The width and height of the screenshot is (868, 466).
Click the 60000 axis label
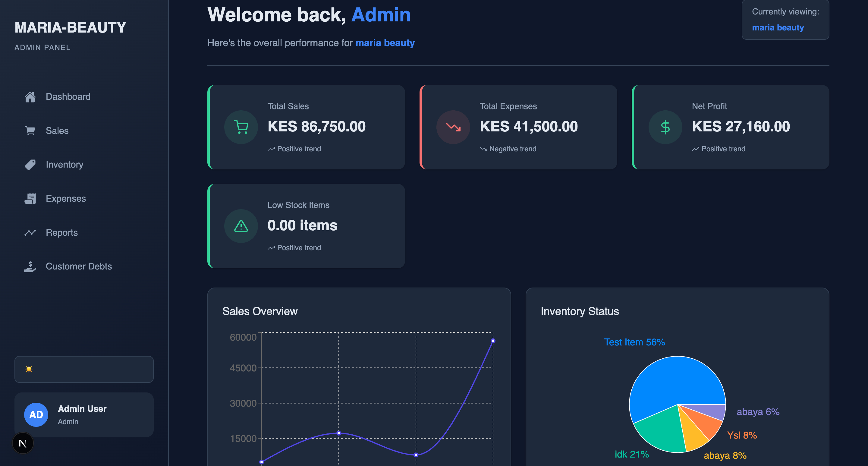click(243, 338)
